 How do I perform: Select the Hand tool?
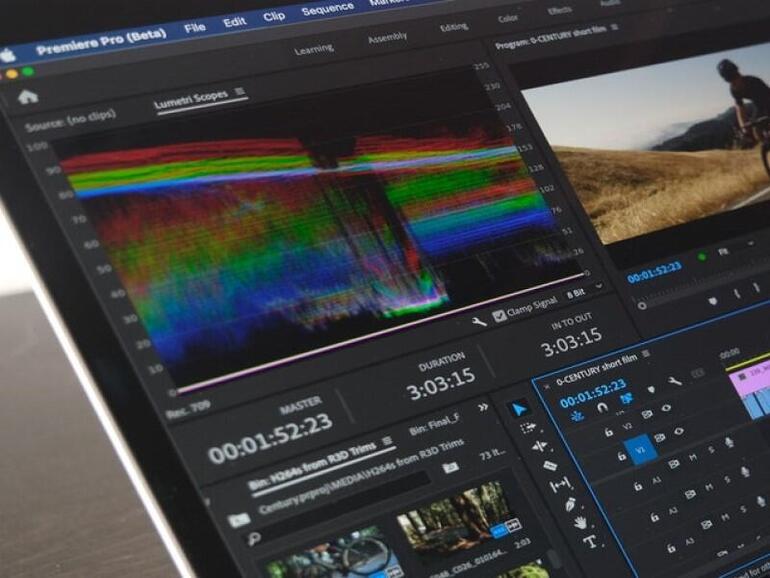pos(580,522)
